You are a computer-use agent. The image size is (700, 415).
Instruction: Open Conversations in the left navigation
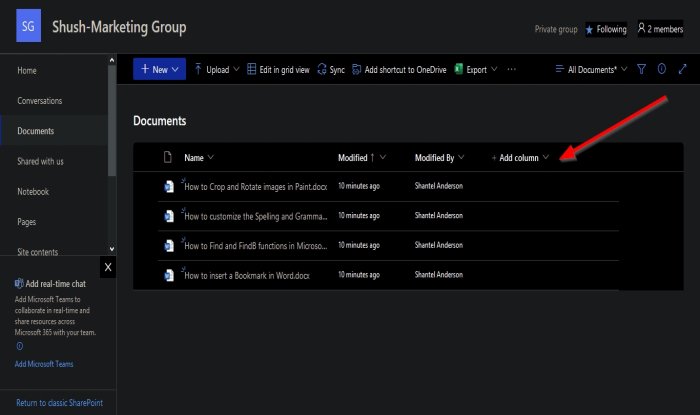[x=40, y=101]
